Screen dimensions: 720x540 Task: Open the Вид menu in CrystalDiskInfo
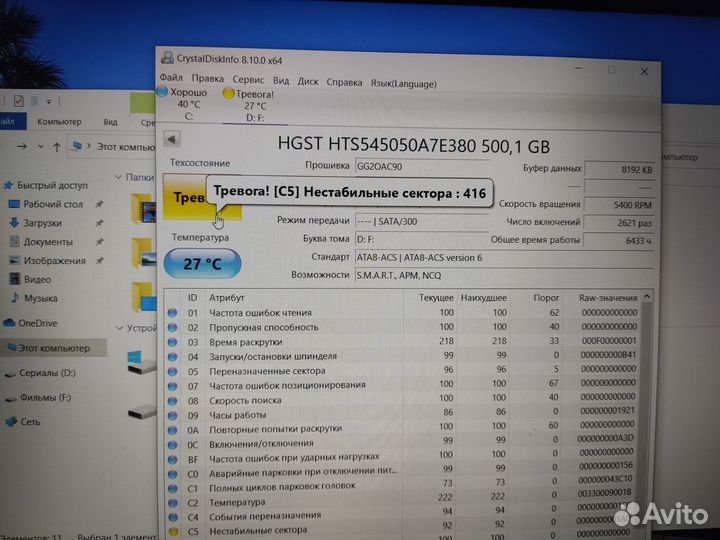[x=281, y=81]
